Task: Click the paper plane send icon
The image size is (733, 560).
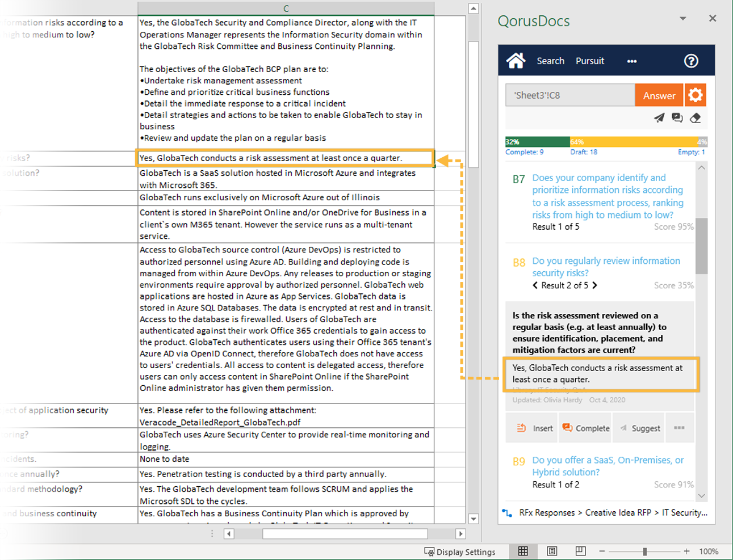Action: [x=659, y=118]
